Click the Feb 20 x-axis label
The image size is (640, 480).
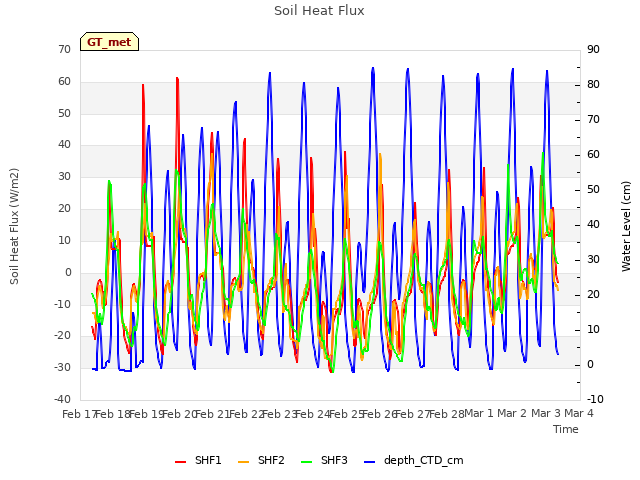pos(180,414)
